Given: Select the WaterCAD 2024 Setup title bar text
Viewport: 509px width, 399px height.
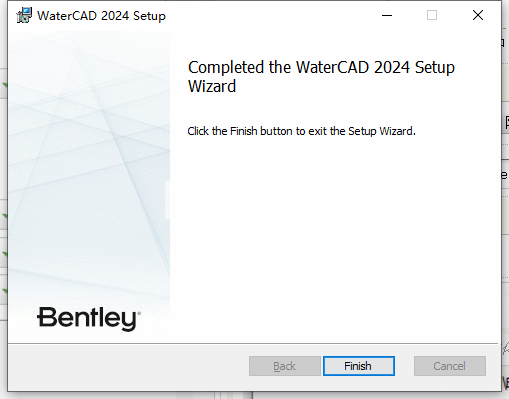Looking at the screenshot, I should coord(101,16).
